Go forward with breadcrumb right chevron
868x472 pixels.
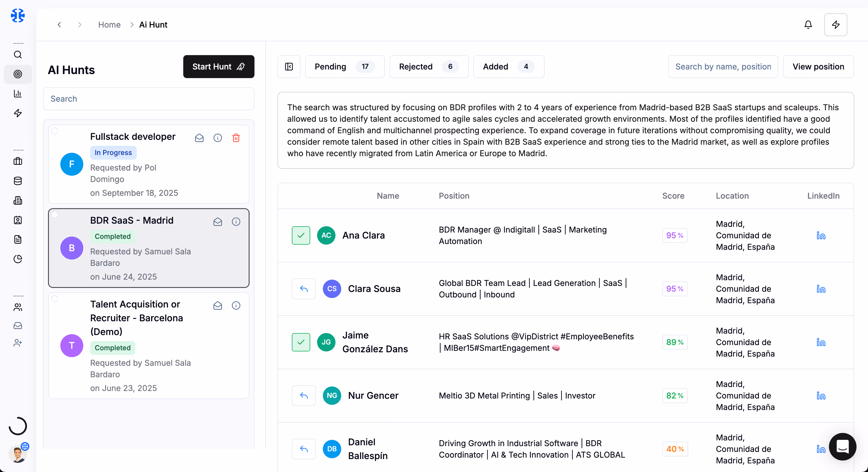[80, 25]
